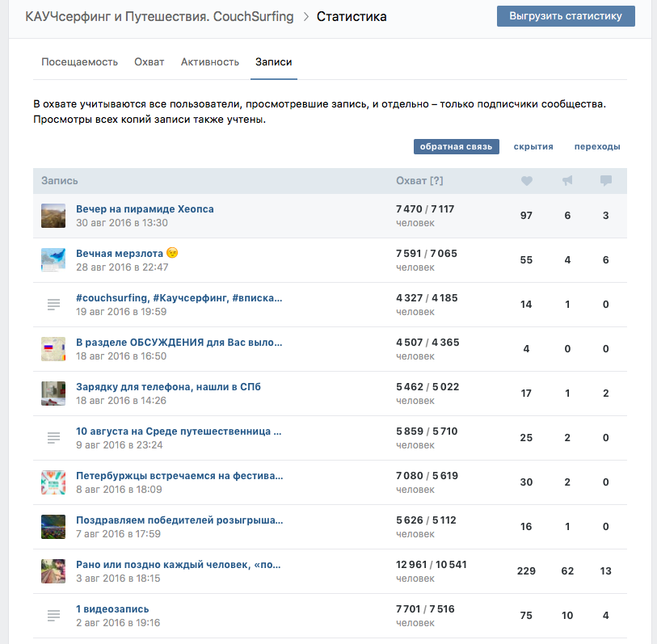Open post Рано или поздно каждый человек
The height and width of the screenshot is (644, 657).
click(x=179, y=565)
